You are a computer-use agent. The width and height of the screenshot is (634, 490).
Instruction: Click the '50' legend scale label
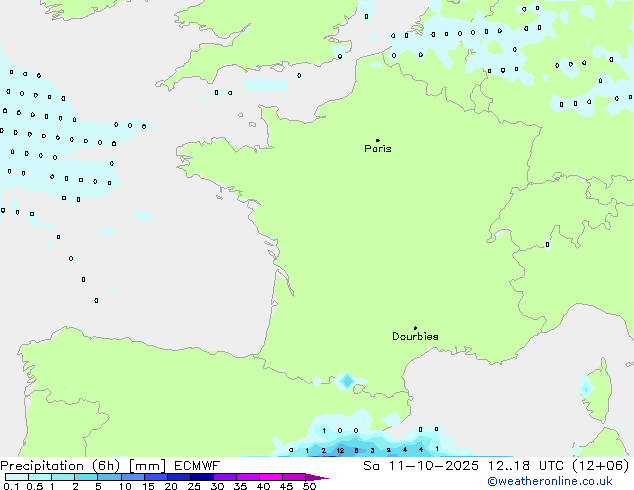pyautogui.click(x=309, y=486)
